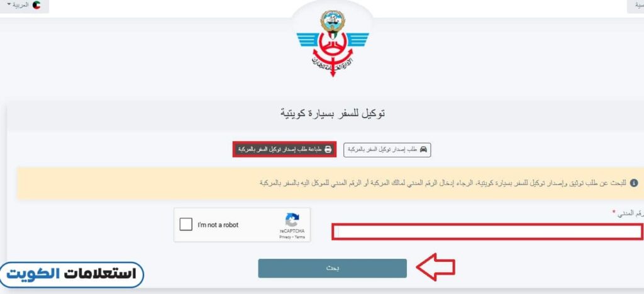Click the Kuwait flag icon in the language selector
This screenshot has height=294, width=644.
[x=36, y=5]
